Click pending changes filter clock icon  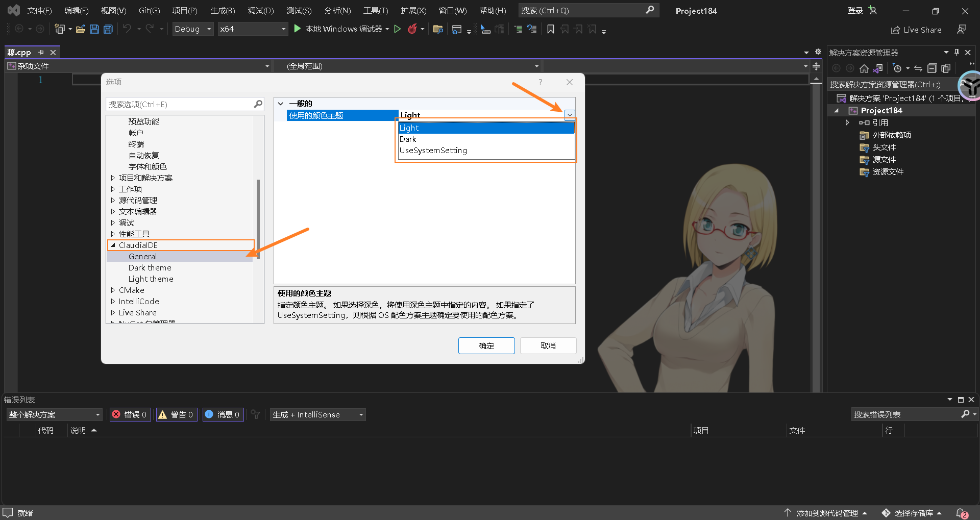click(897, 68)
